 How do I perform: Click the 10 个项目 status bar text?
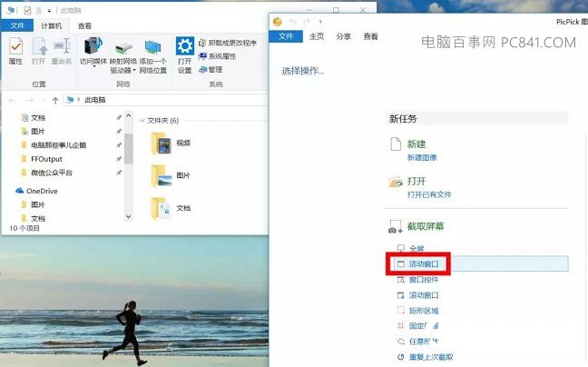pos(24,228)
